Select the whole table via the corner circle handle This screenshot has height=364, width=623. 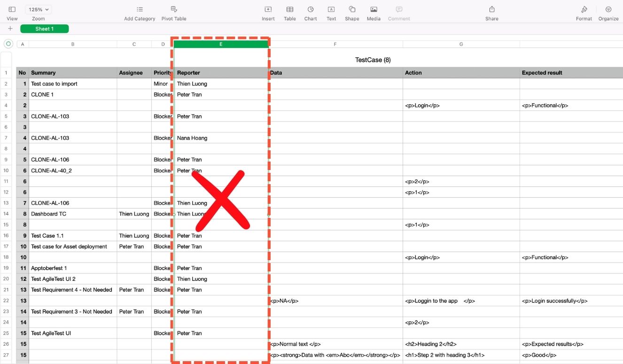(x=8, y=44)
